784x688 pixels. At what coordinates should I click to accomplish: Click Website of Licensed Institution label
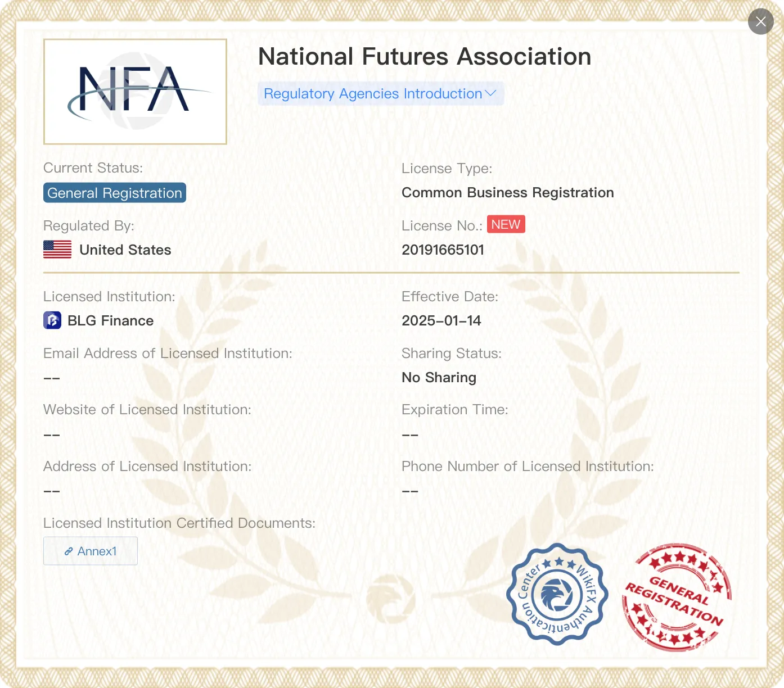147,410
